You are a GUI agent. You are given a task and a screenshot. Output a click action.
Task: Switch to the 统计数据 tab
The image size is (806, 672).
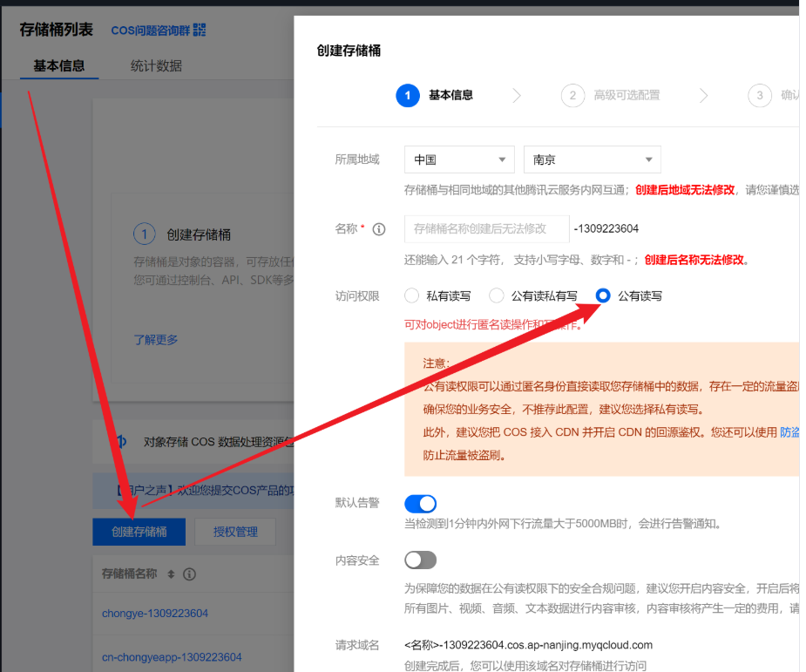156,66
